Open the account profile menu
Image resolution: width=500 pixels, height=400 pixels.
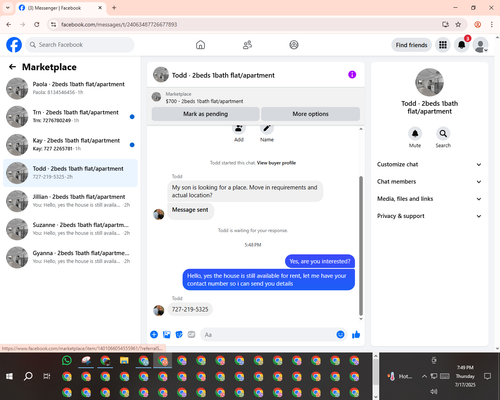click(x=480, y=45)
